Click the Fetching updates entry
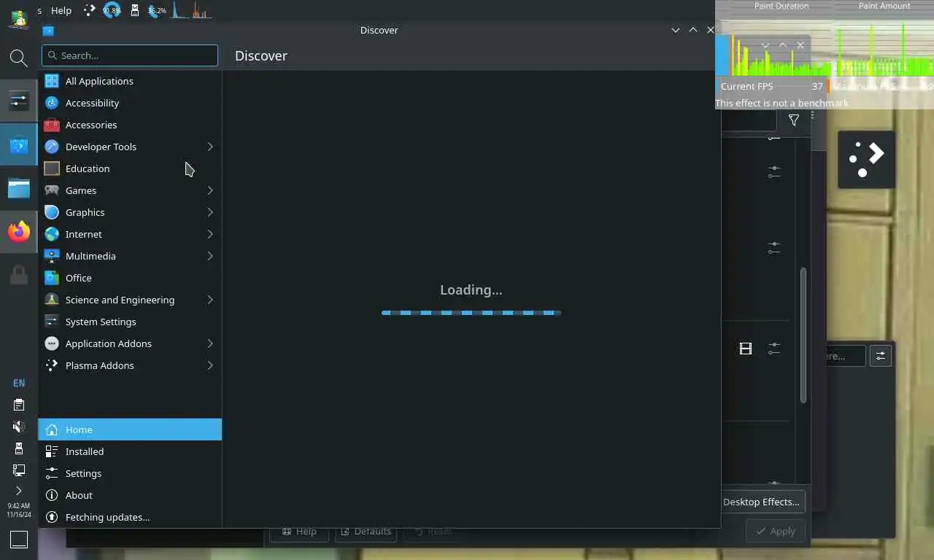 point(130,517)
